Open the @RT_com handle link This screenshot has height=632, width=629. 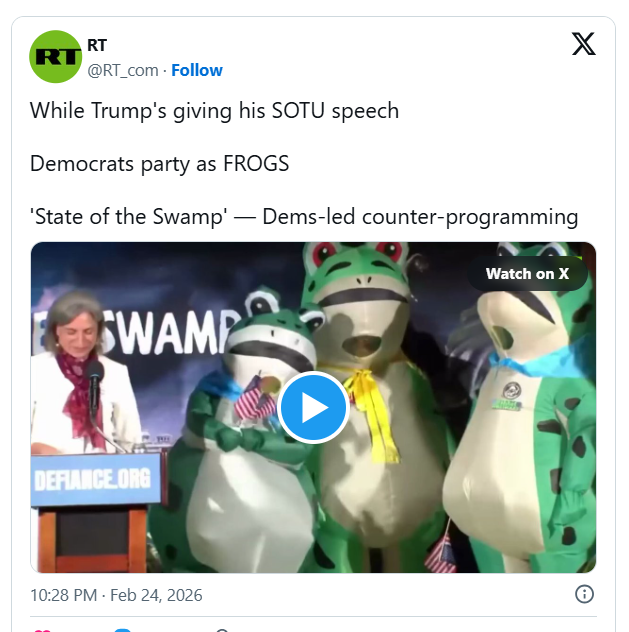pyautogui.click(x=123, y=70)
